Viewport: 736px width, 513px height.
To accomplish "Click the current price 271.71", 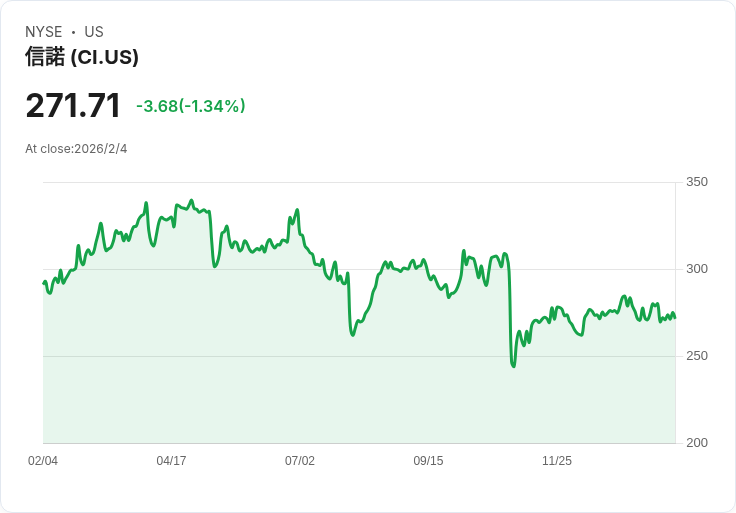I will tap(73, 105).
